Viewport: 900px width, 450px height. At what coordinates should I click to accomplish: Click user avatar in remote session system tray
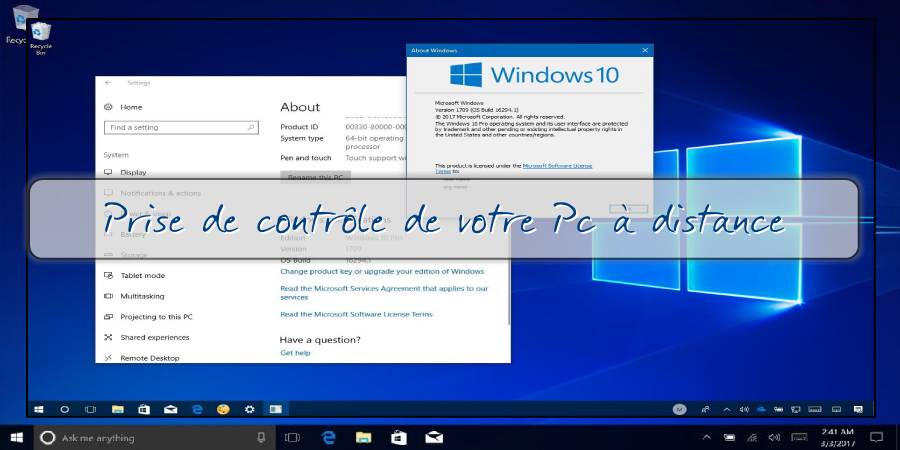pos(680,409)
